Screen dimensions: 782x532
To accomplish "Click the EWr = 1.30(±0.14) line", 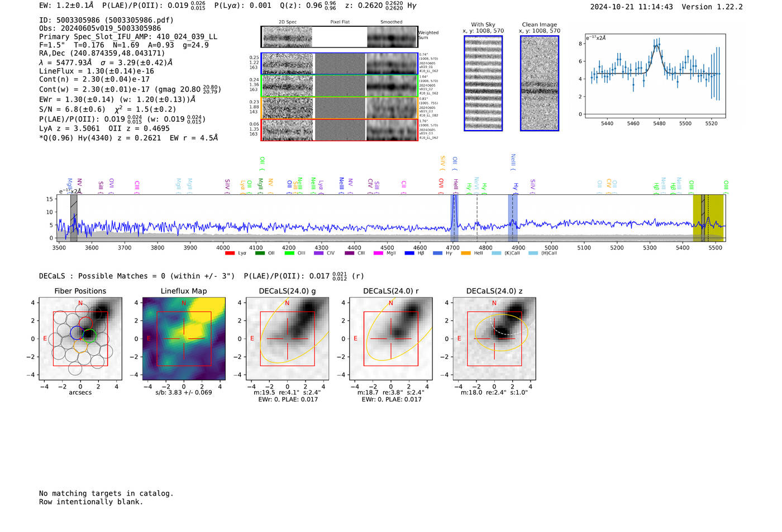I will pyautogui.click(x=117, y=99).
